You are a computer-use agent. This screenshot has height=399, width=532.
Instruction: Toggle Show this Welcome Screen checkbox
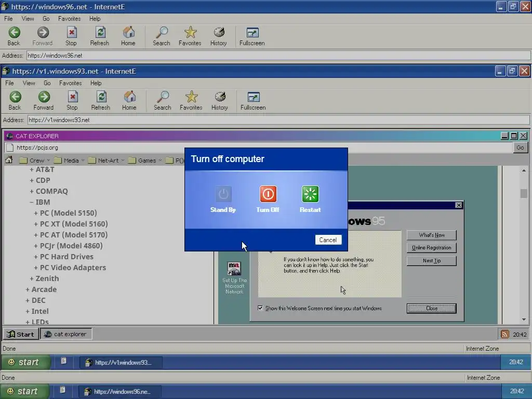(260, 308)
